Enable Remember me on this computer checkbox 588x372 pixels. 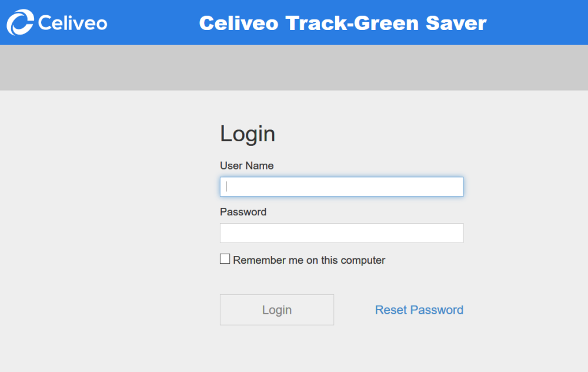coord(225,259)
